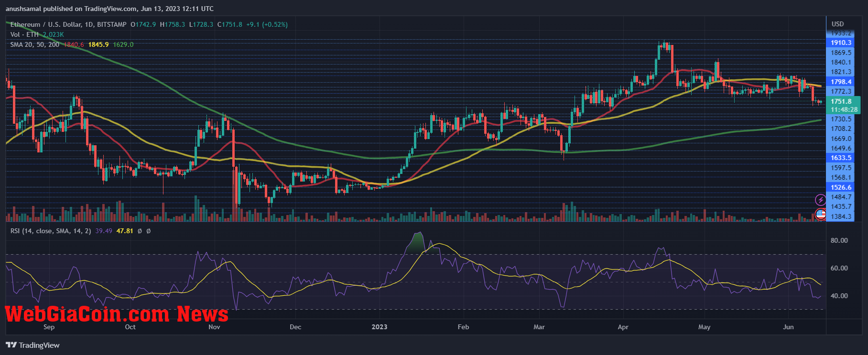This screenshot has height=355, width=868.
Task: Click the RSI value 39.49
Action: pyautogui.click(x=104, y=231)
